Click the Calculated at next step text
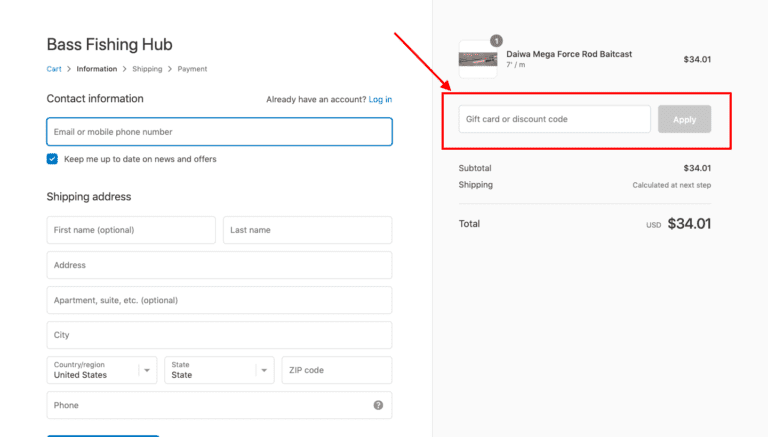The height and width of the screenshot is (437, 768). (x=672, y=185)
